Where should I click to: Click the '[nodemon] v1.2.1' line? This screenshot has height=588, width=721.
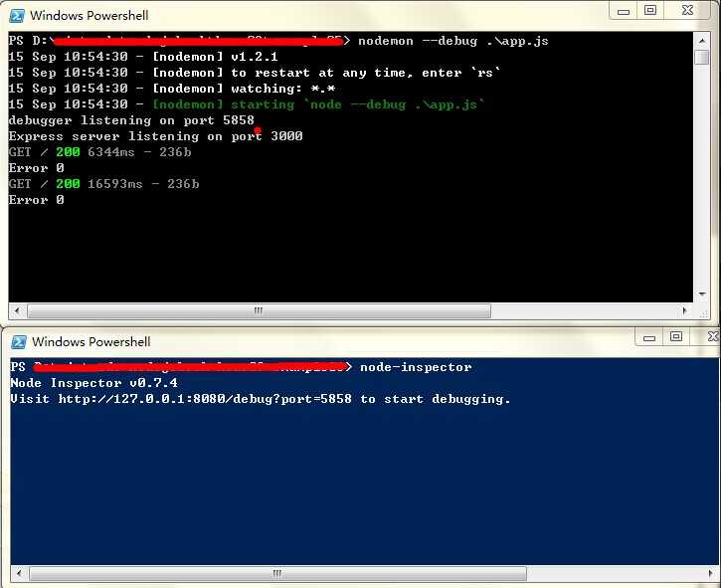pos(143,57)
